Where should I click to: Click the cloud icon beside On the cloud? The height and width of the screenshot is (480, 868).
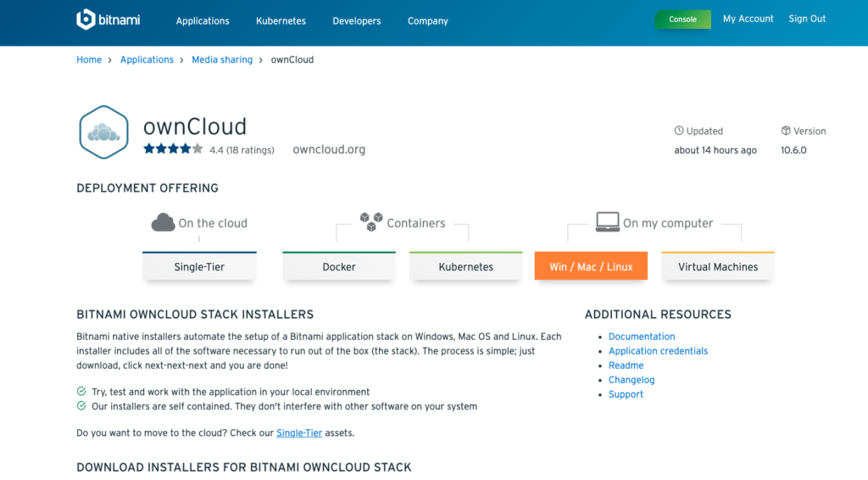click(163, 222)
